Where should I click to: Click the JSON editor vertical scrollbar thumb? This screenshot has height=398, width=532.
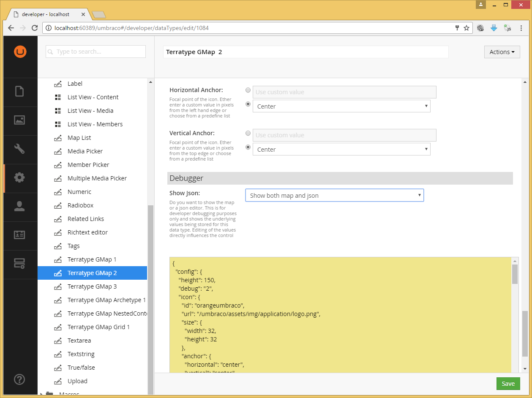click(x=515, y=274)
